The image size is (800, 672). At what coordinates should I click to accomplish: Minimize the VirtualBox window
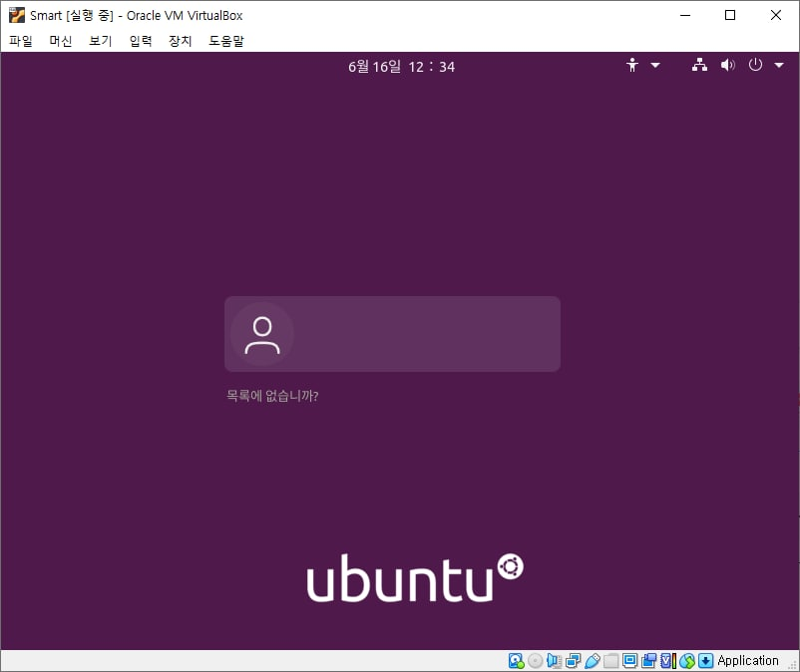(685, 15)
